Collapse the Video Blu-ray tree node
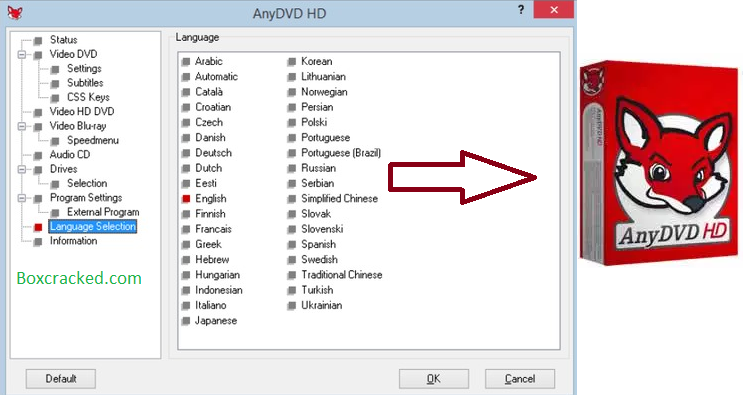This screenshot has width=743, height=395. 22,126
